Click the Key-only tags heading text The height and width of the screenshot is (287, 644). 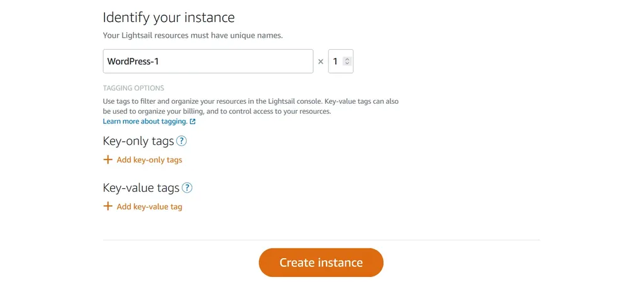[x=138, y=142]
